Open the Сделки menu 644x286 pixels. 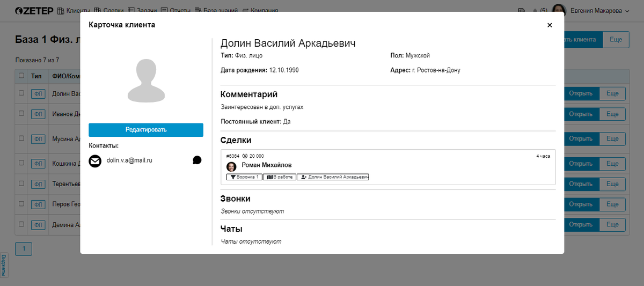109,11
